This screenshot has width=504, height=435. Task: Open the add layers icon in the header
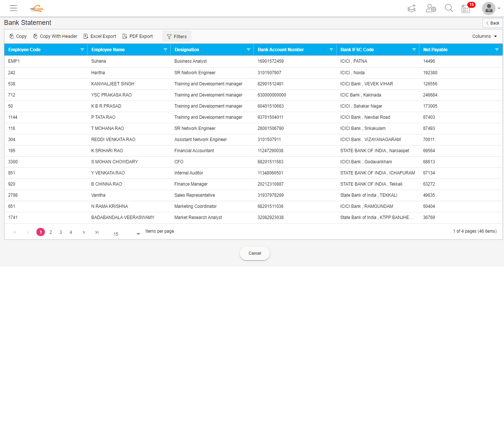coord(412,8)
